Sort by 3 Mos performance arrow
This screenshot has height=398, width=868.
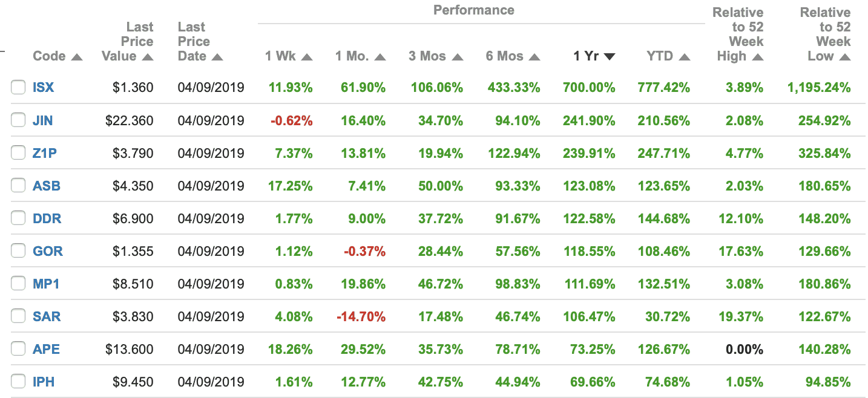point(458,57)
